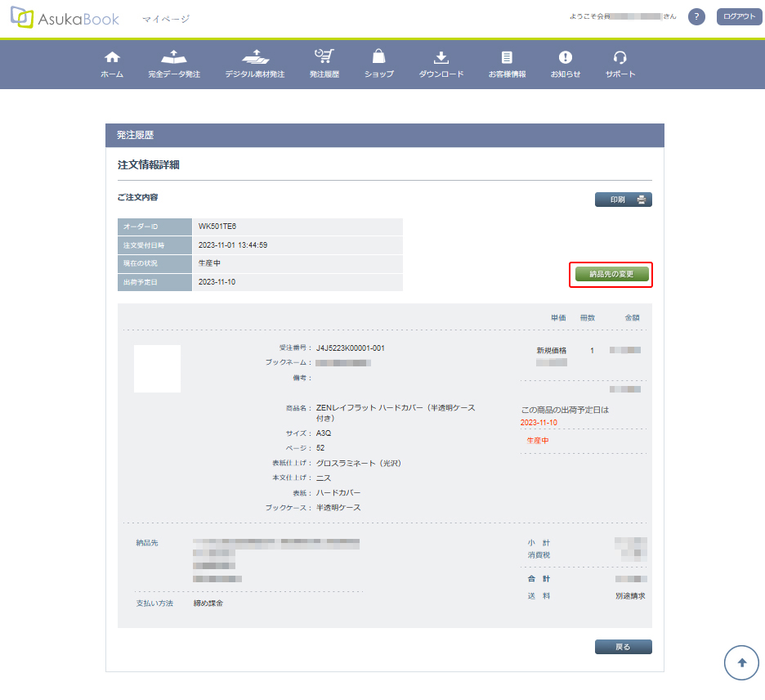The image size is (765, 700).
Task: Click 納品先の変更 green button
Action: pyautogui.click(x=611, y=274)
